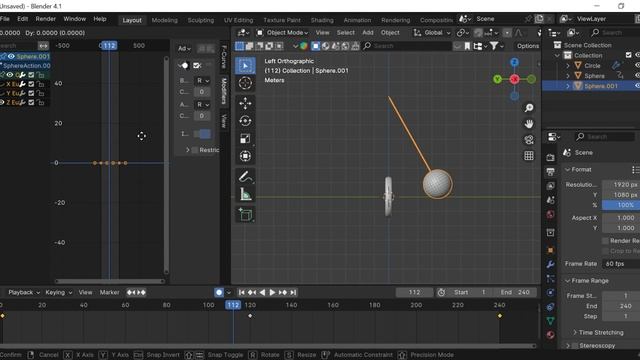Open the Render properties tab icon
640x360 pixels.
pyautogui.click(x=550, y=158)
